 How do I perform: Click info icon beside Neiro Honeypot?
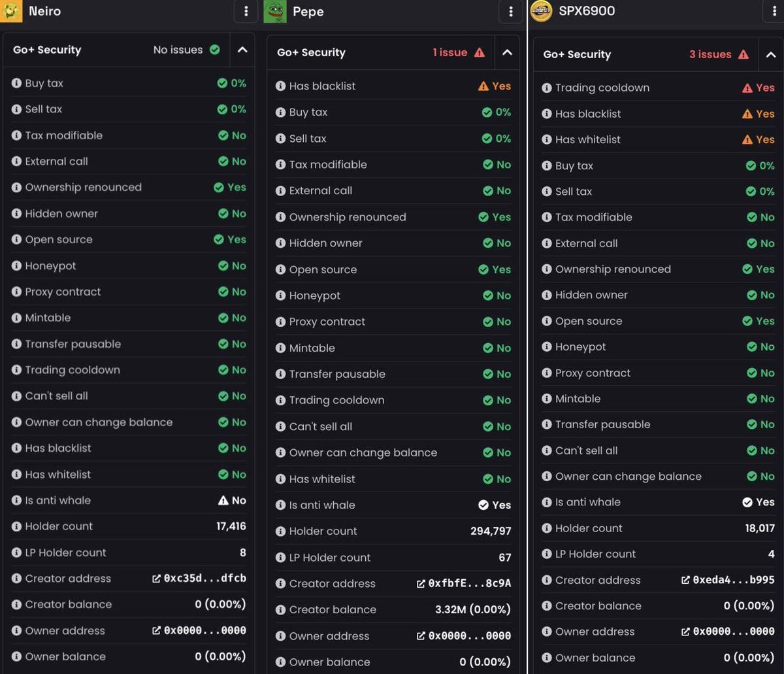coord(16,266)
